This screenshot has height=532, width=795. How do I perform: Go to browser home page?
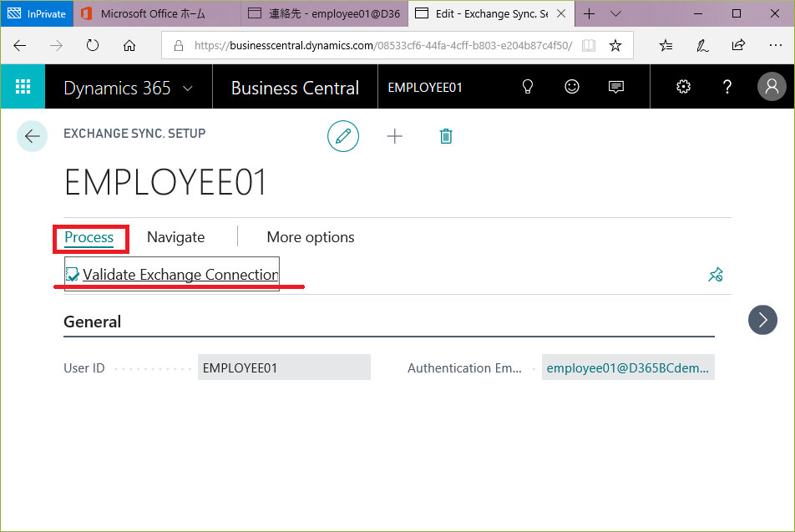click(x=129, y=46)
